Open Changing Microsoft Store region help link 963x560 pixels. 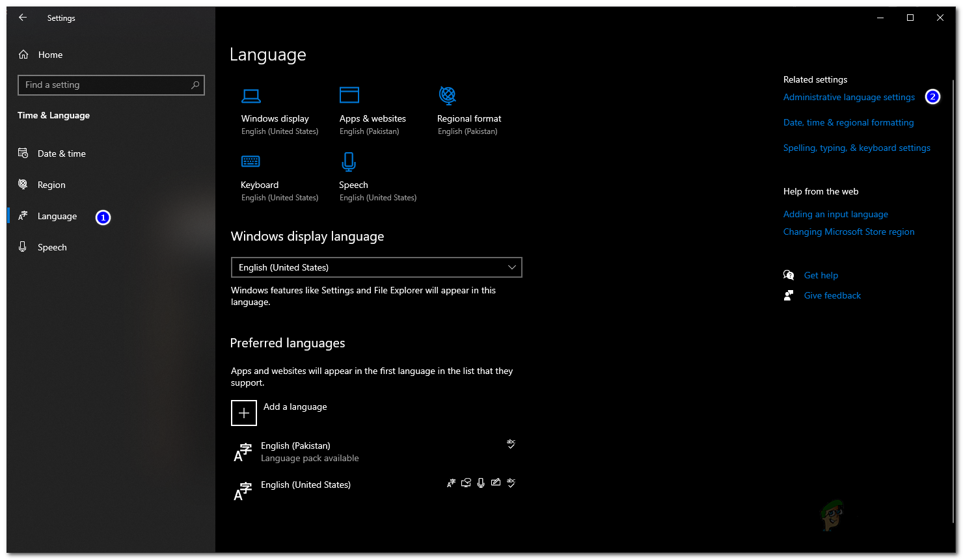[849, 232]
